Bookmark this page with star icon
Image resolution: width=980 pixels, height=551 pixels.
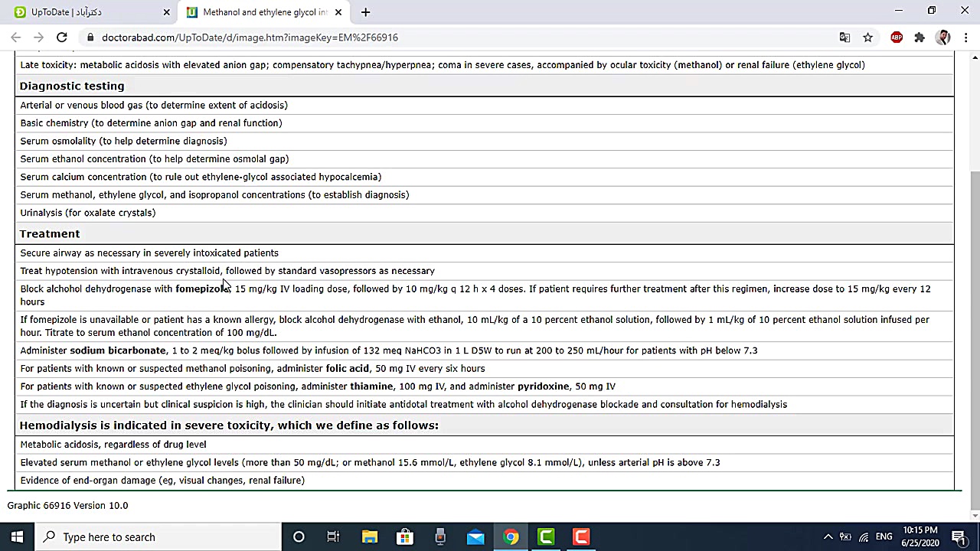pos(867,37)
